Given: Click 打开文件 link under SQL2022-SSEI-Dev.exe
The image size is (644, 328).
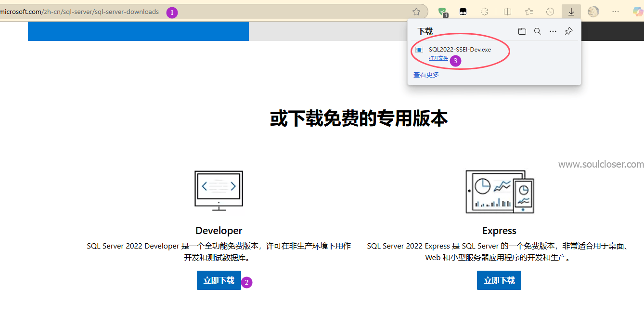Looking at the screenshot, I should (438, 58).
